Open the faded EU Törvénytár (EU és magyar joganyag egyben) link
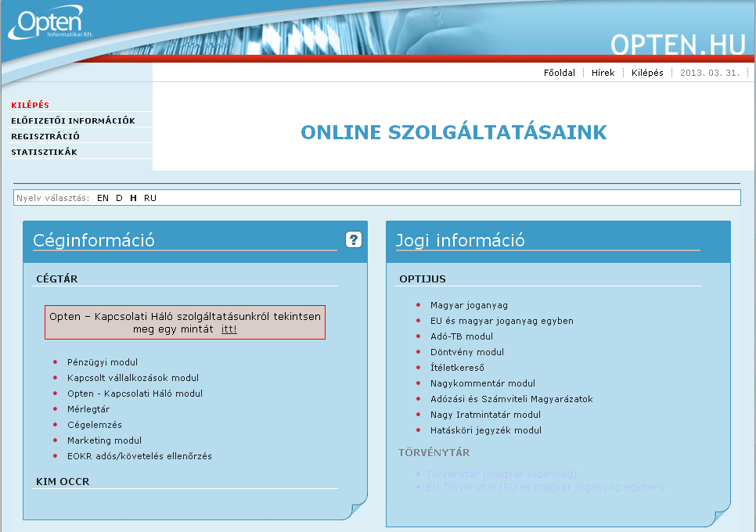 click(x=545, y=487)
